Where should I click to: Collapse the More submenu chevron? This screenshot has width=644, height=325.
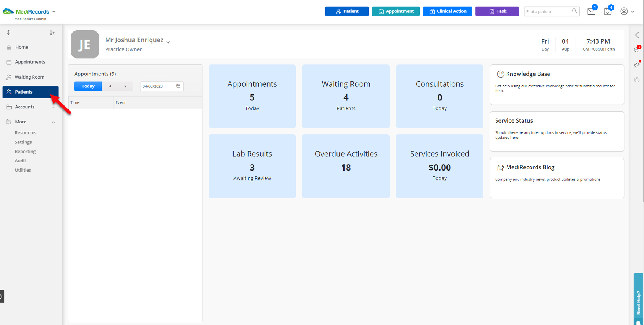point(54,122)
